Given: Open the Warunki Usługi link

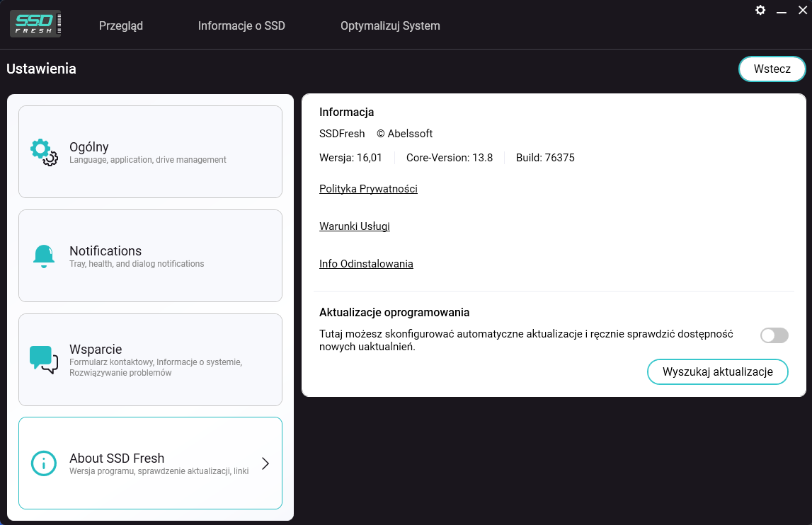Looking at the screenshot, I should coord(354,226).
